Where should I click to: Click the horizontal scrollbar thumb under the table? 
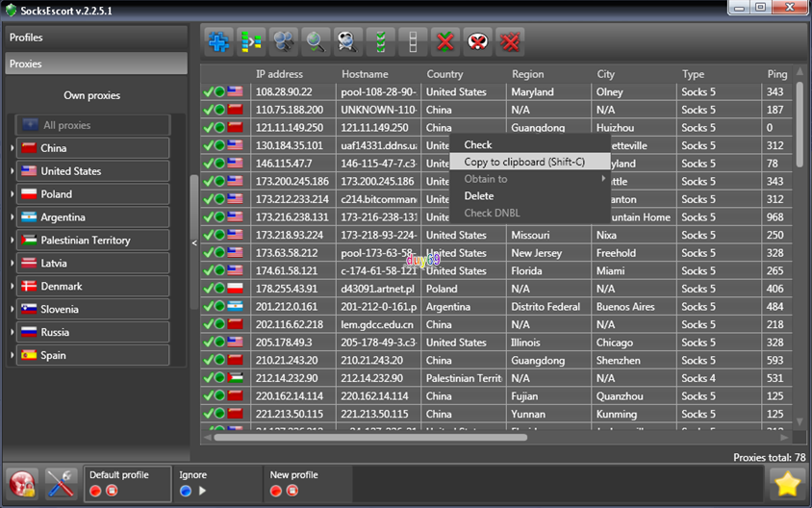[370, 438]
